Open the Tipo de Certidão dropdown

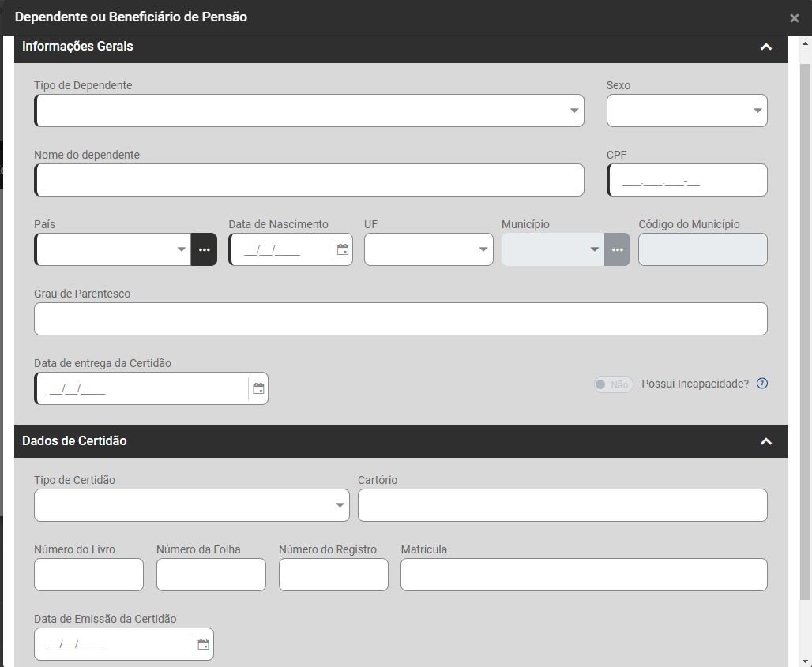(340, 505)
